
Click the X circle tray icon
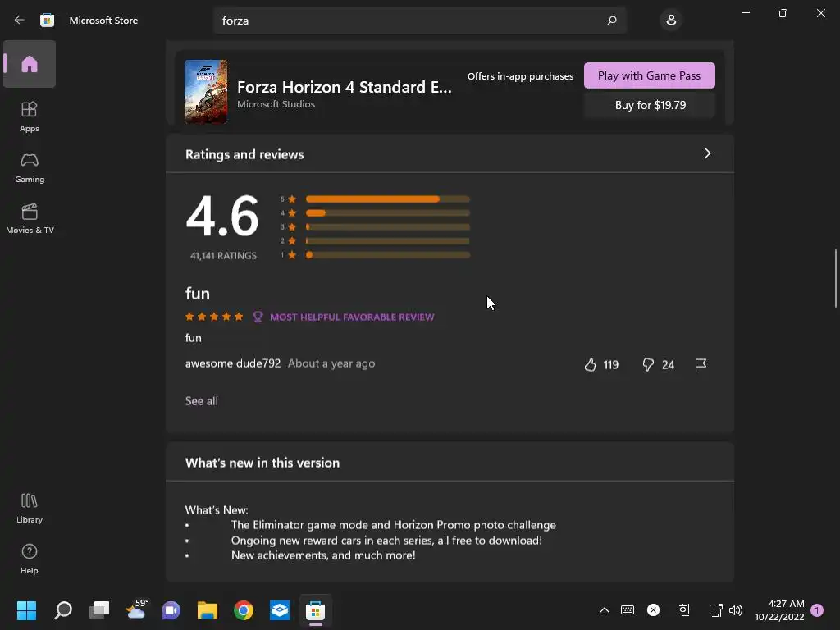point(653,610)
